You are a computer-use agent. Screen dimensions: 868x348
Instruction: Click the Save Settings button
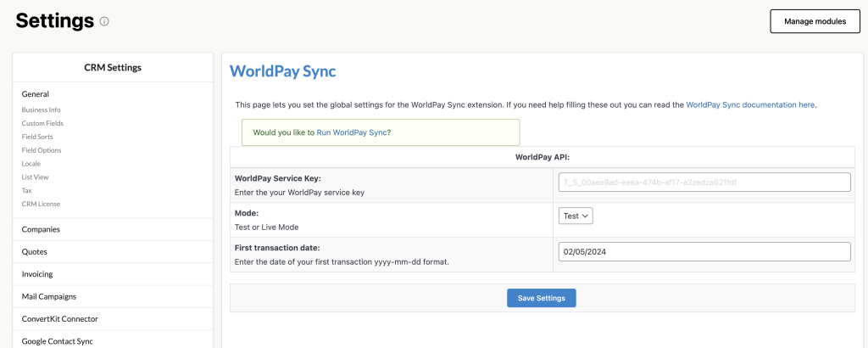542,298
